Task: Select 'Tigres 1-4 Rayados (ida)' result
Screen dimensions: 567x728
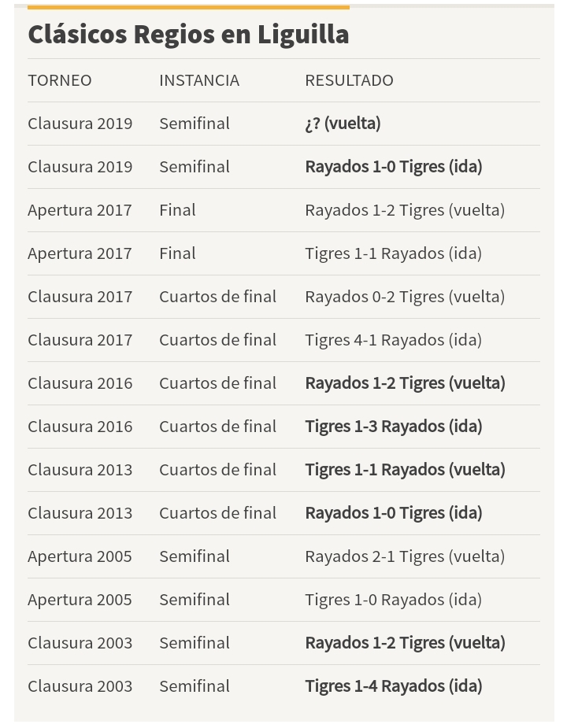Action: coord(393,686)
